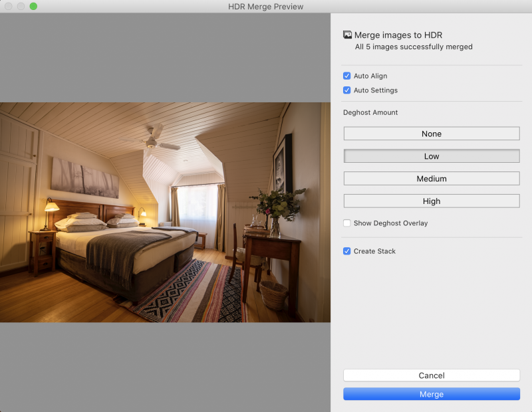Click the bed in the preview image
Viewport: 532px width, 412px height.
126,249
